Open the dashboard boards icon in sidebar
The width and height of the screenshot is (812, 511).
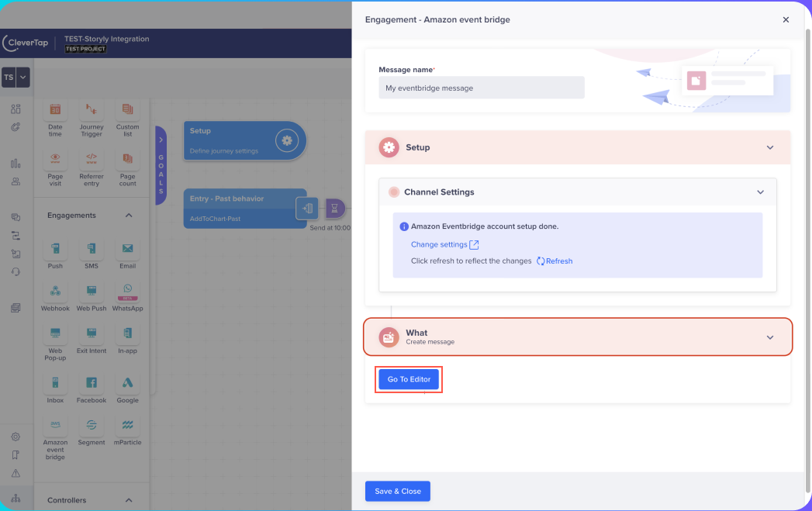click(16, 109)
